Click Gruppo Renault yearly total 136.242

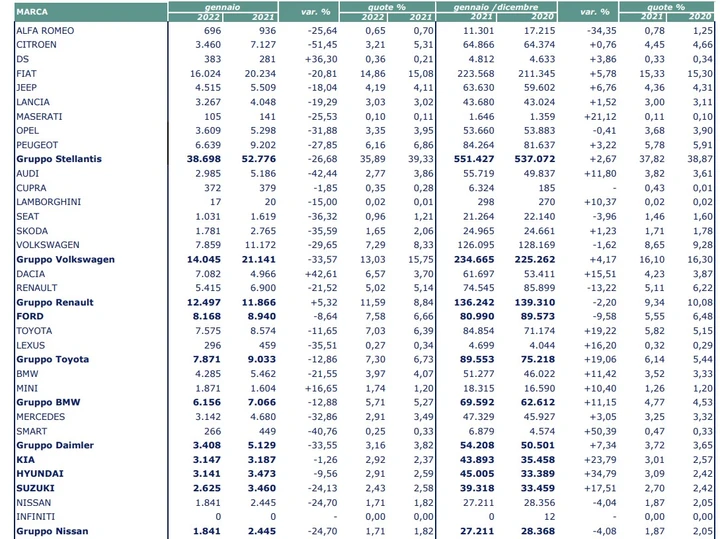[474, 303]
